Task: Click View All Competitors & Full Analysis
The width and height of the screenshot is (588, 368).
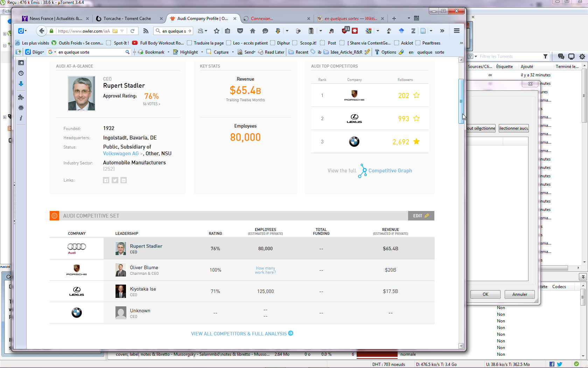Action: (x=242, y=334)
